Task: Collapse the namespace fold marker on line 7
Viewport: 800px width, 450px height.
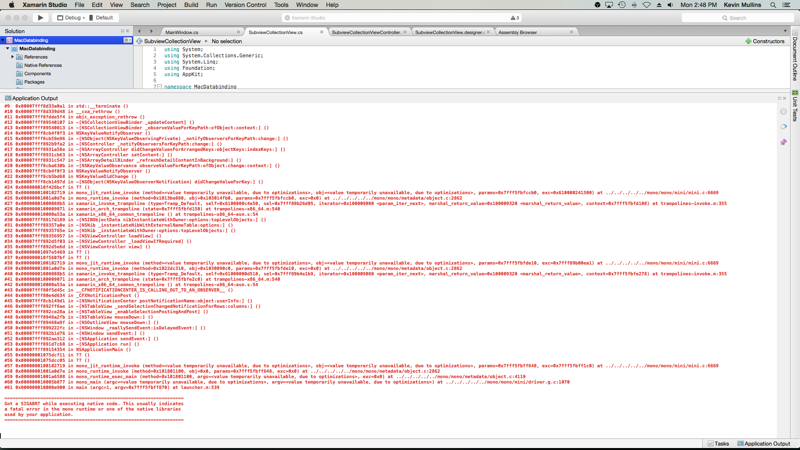Action: point(159,87)
